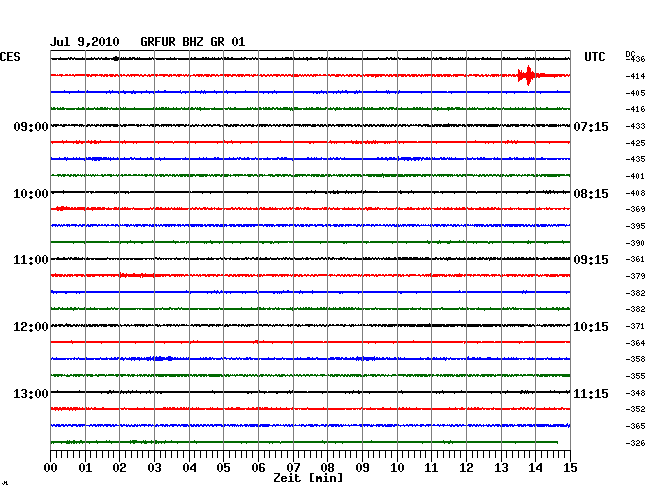Click the DC value -365

tap(635, 426)
